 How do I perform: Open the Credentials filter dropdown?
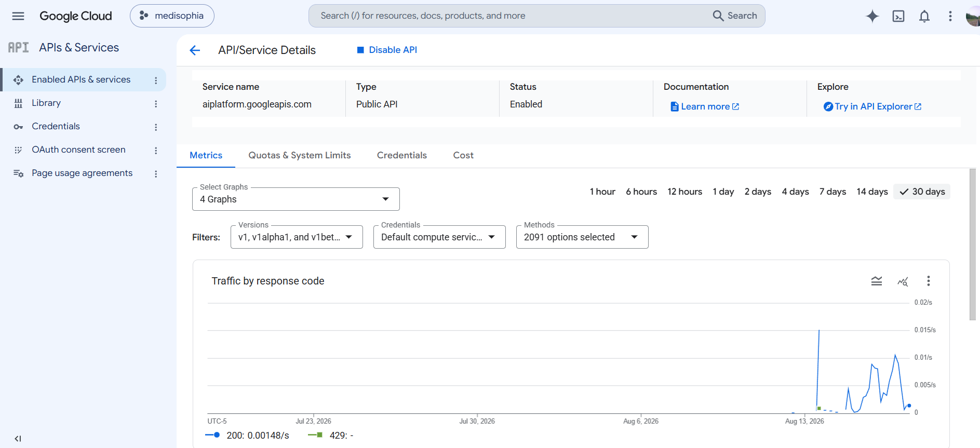coord(439,237)
